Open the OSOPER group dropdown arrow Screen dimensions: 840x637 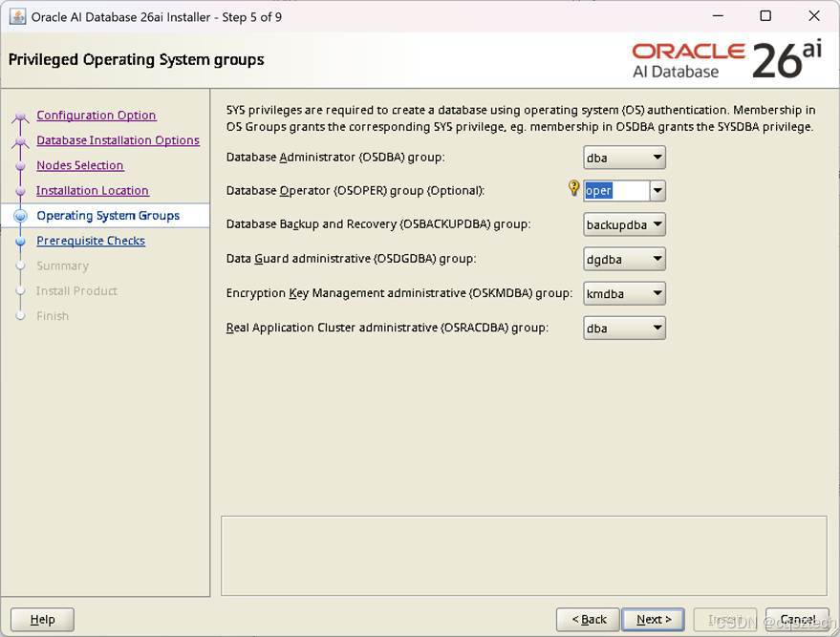click(657, 191)
